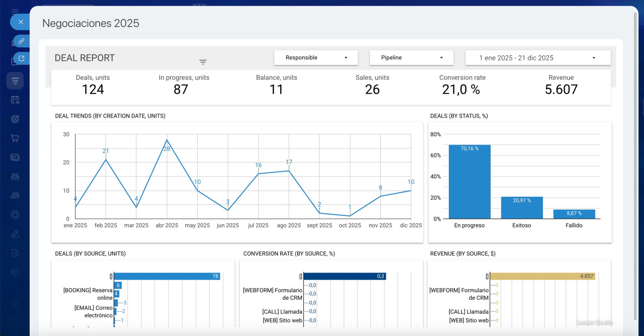Open report in new window icon
The image size is (644, 336).
[x=22, y=58]
